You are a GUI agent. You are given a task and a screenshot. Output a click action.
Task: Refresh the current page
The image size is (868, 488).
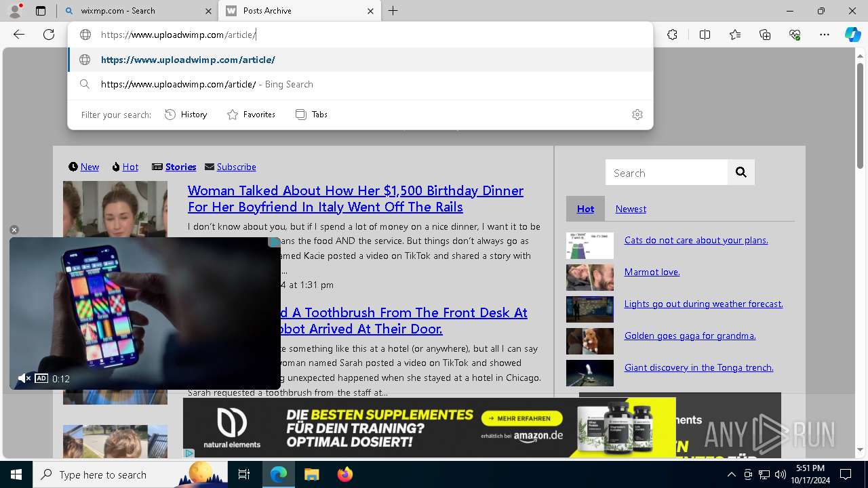[x=49, y=35]
